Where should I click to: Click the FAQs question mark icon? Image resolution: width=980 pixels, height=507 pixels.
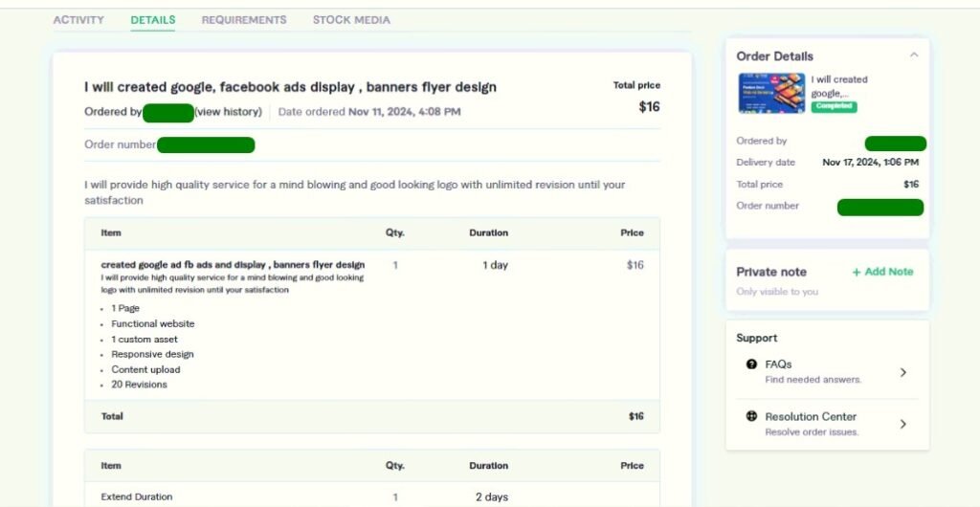point(751,364)
